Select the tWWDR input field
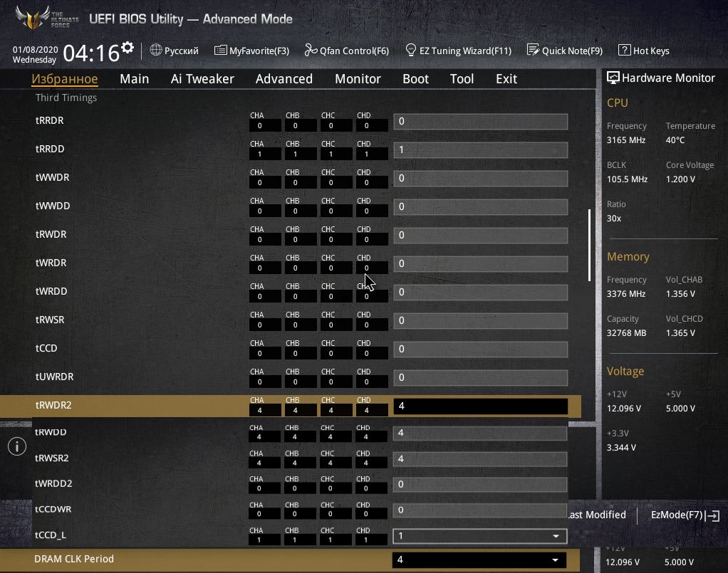Viewport: 728px width, 573px height. click(x=481, y=179)
